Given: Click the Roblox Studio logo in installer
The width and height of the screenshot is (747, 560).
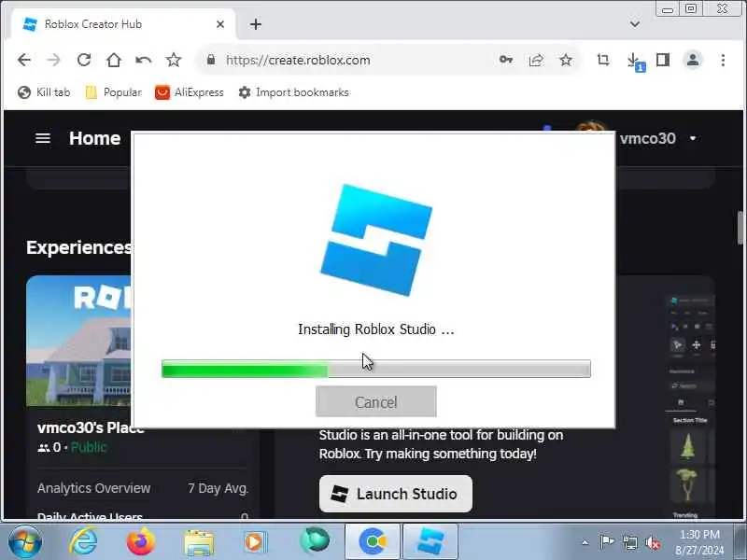Looking at the screenshot, I should tap(376, 240).
